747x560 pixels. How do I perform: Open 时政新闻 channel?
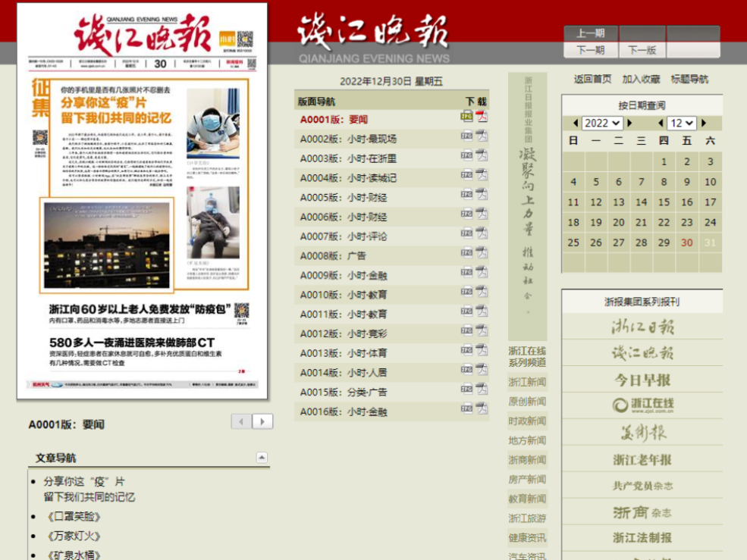click(527, 421)
